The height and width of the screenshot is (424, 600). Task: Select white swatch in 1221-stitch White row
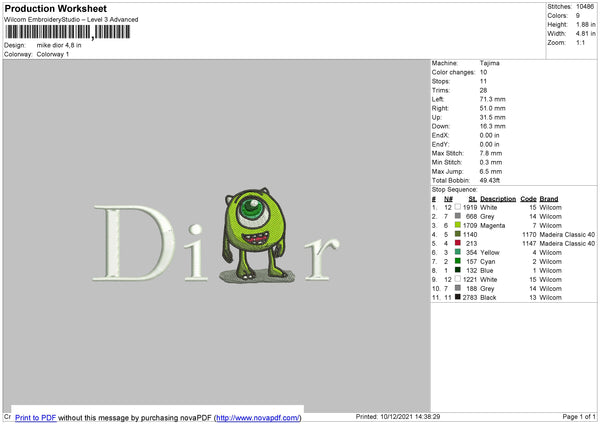pos(458,279)
